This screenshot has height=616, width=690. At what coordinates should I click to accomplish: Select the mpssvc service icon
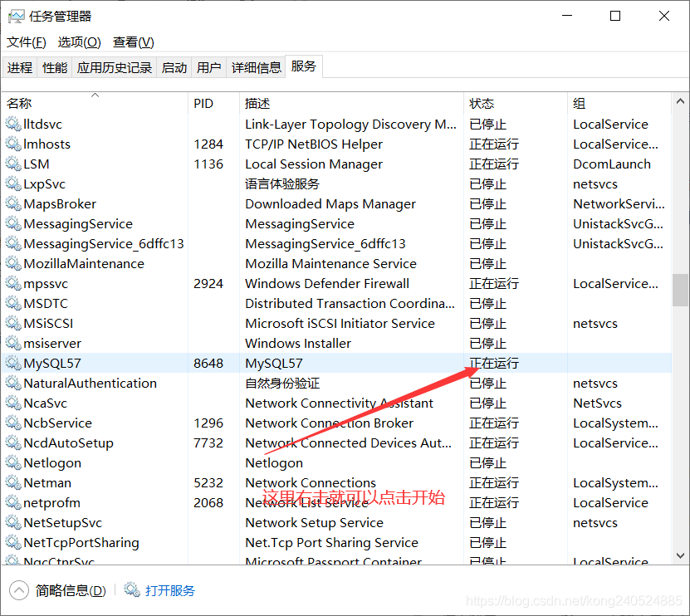tap(13, 283)
